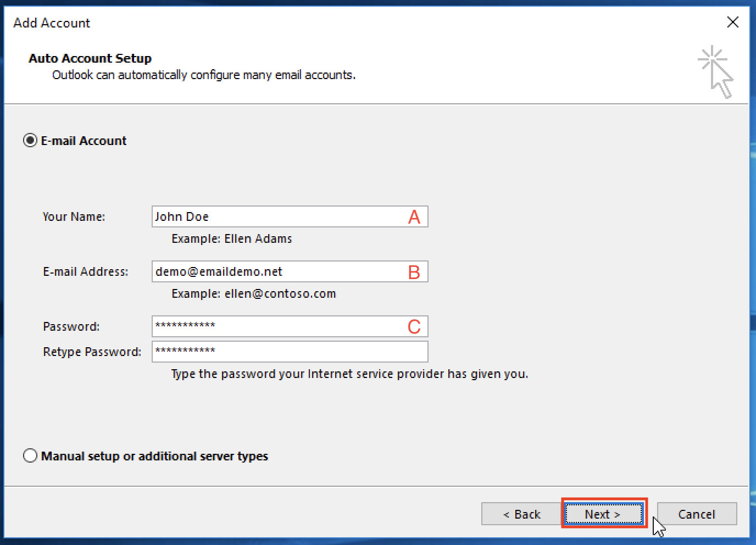
Task: Choose Manual setup or additional server types
Action: tap(30, 456)
